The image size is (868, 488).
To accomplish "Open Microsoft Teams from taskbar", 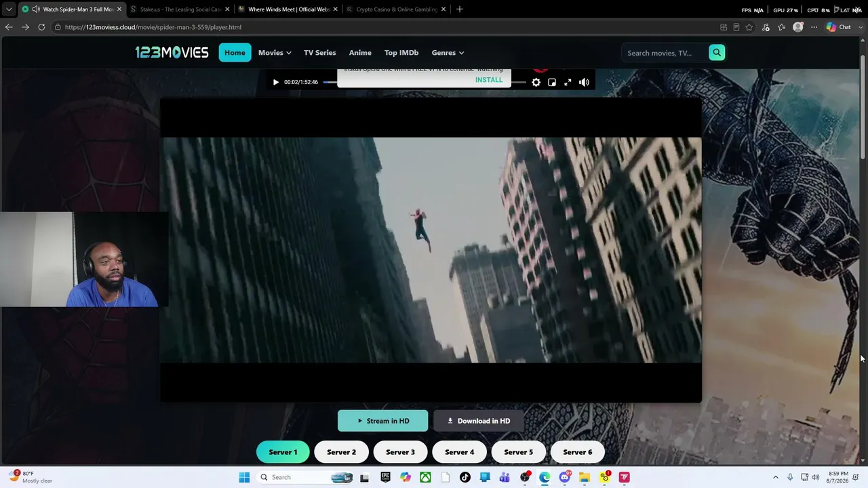I will point(505,477).
